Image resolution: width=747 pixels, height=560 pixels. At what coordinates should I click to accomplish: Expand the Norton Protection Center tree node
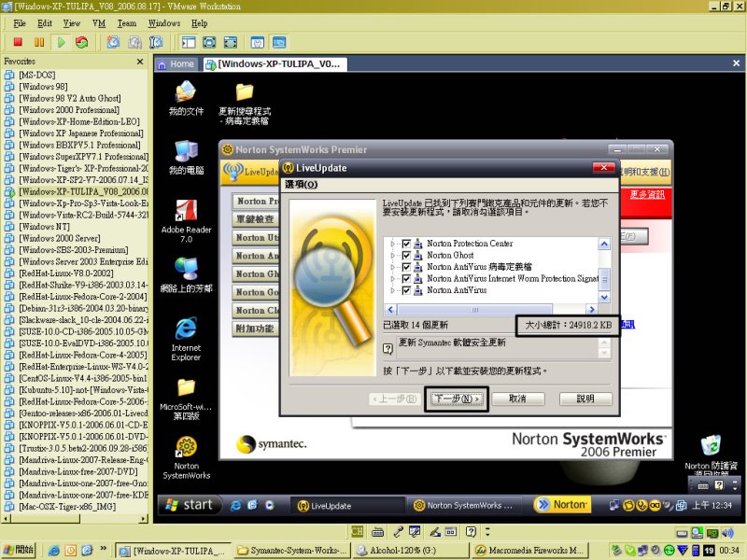tap(393, 244)
